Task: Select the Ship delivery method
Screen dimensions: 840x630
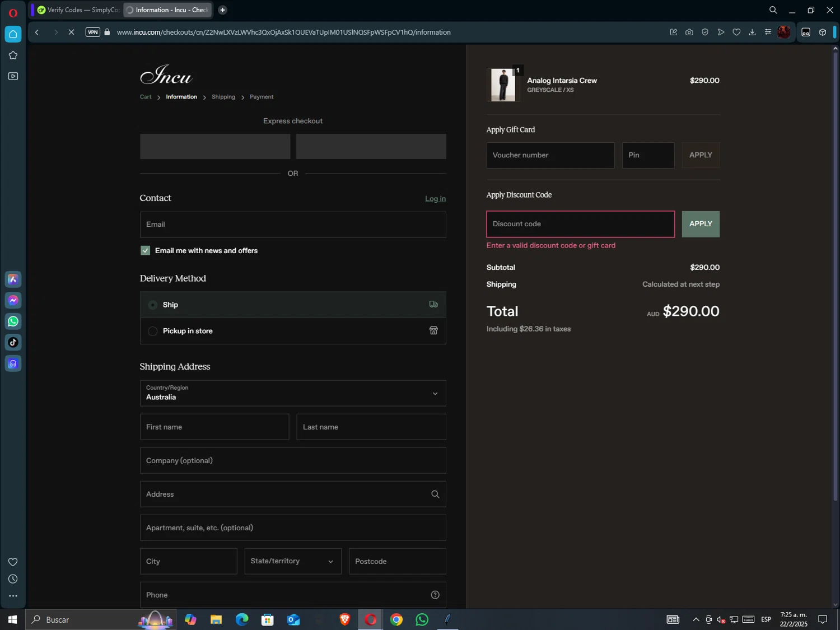Action: tap(293, 305)
